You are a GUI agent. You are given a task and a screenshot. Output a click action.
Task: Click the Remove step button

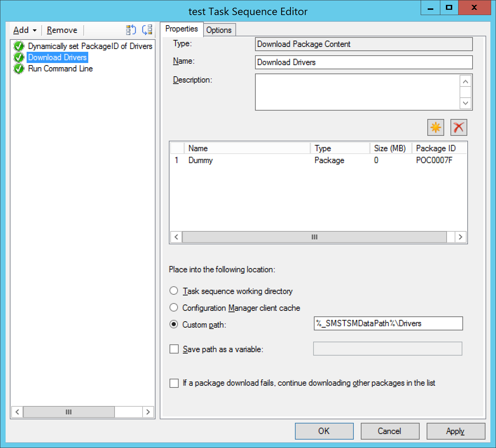pos(62,30)
